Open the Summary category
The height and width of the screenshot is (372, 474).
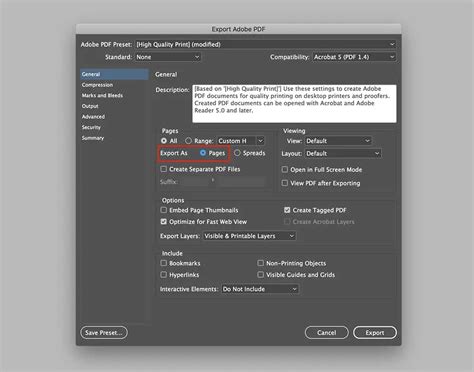[93, 138]
